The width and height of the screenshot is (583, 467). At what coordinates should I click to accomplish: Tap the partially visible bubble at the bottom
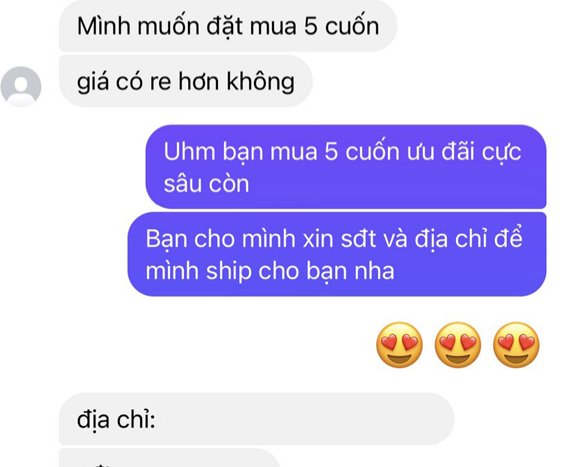(x=169, y=458)
